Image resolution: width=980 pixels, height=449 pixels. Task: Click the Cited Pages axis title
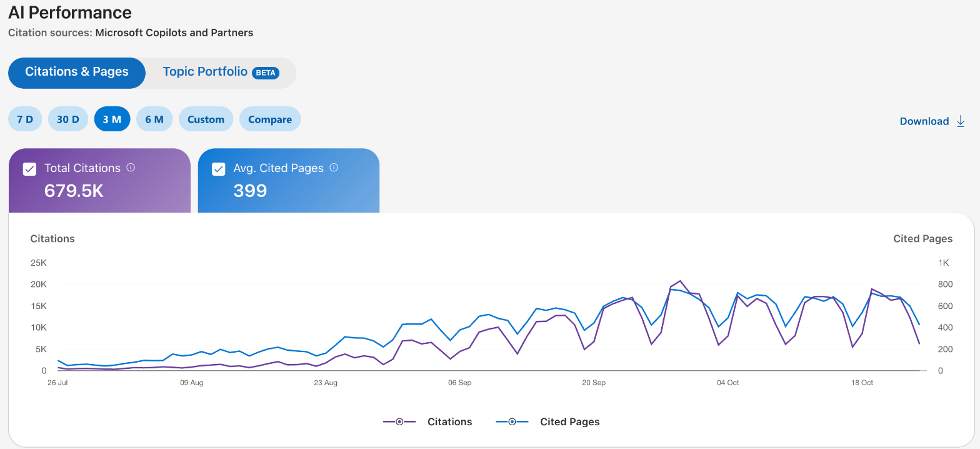923,239
